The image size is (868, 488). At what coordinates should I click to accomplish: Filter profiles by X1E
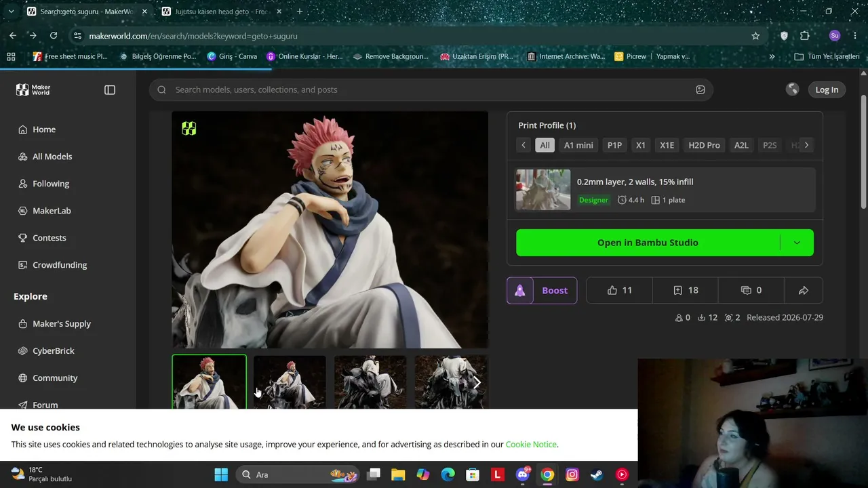point(667,145)
